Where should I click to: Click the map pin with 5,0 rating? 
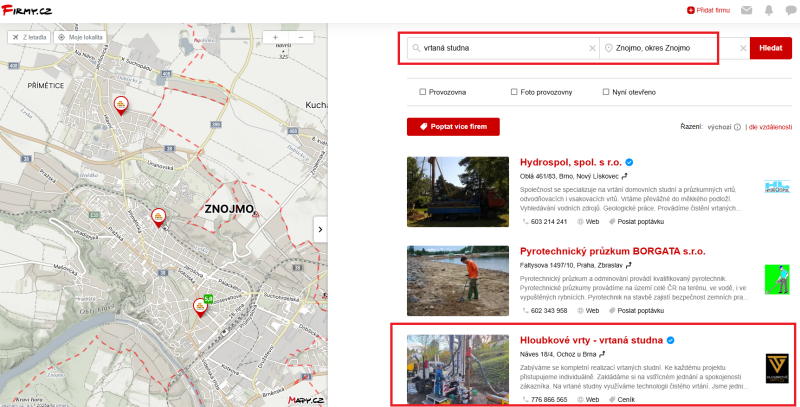pyautogui.click(x=200, y=307)
